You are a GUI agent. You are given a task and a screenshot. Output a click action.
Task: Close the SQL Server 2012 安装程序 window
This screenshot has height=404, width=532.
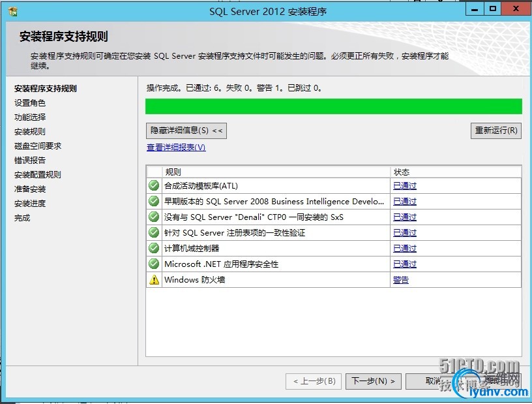516,9
